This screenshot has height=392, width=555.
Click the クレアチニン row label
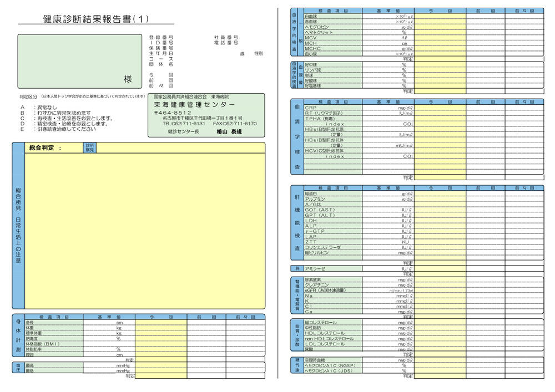click(x=317, y=285)
